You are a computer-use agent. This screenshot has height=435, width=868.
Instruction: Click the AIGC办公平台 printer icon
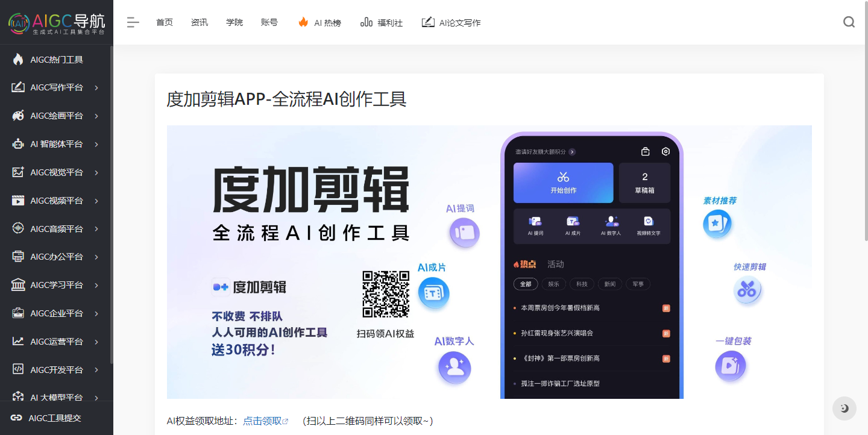pyautogui.click(x=18, y=257)
